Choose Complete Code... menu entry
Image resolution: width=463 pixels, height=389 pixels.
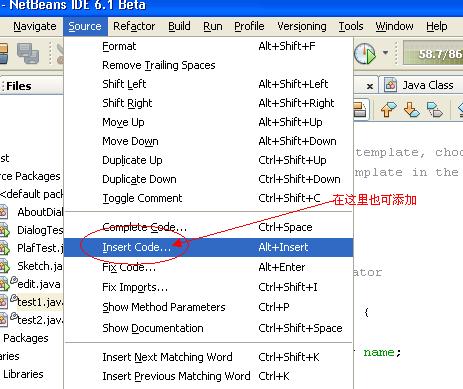208,227
